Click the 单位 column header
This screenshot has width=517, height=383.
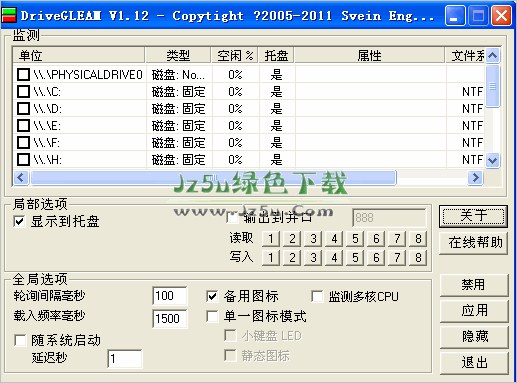click(79, 55)
